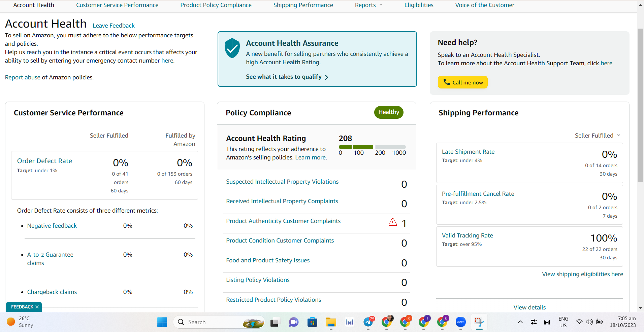Click the Healthy status badge

(389, 112)
